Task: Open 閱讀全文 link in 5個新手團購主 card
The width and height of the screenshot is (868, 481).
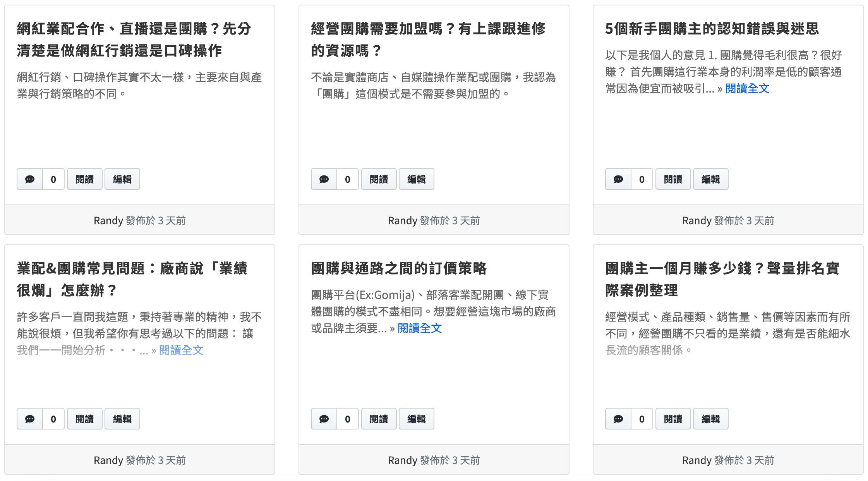Action: [747, 89]
